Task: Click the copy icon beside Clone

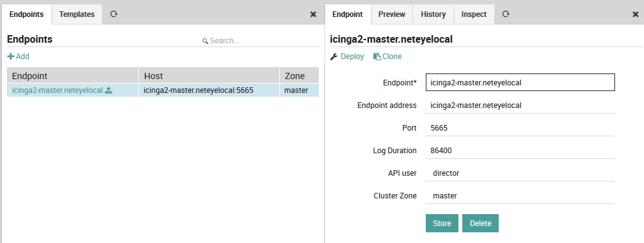Action: [377, 57]
